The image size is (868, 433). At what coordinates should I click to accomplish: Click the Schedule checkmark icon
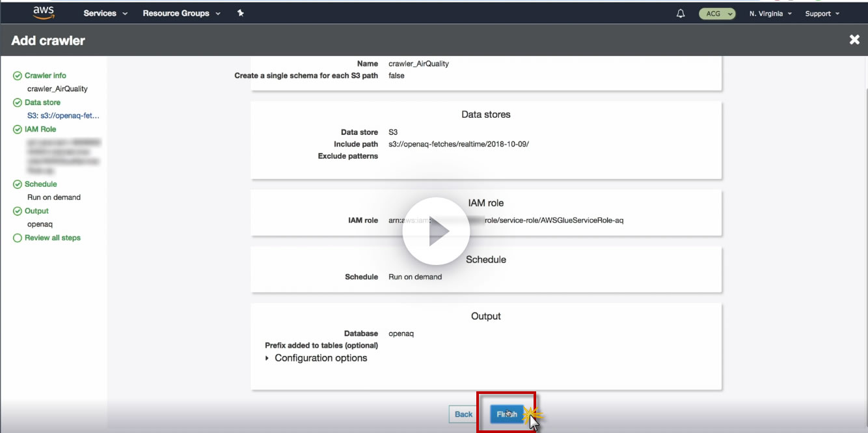18,184
